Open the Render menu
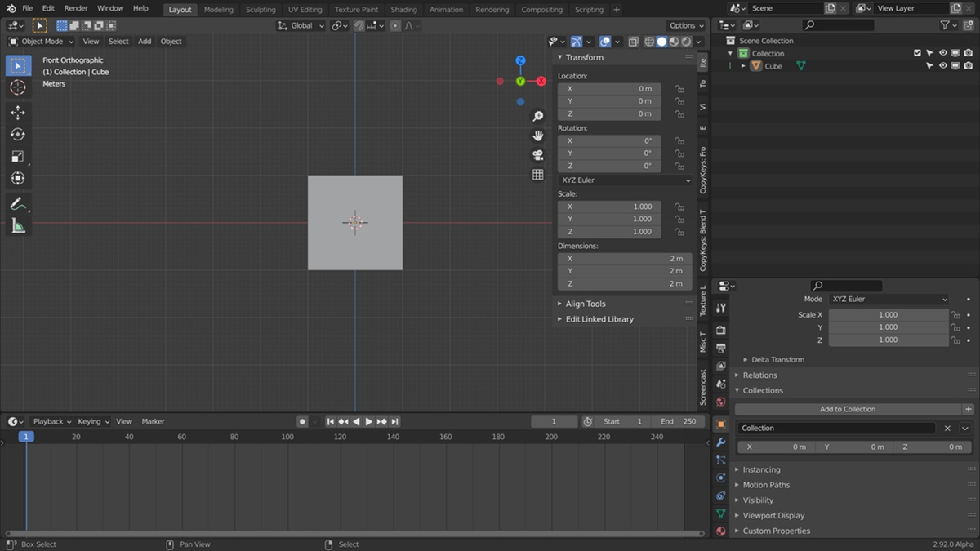This screenshot has height=551, width=980. 76,8
